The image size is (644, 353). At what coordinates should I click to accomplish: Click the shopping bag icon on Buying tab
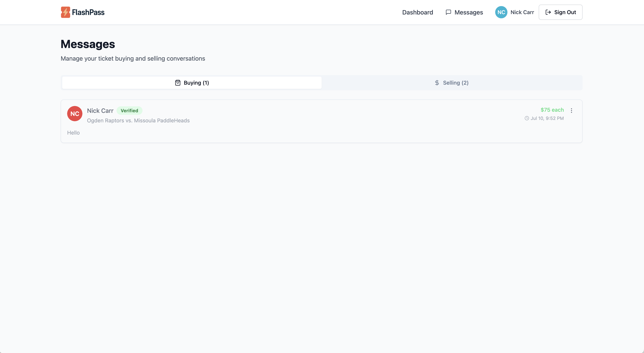[x=178, y=83]
